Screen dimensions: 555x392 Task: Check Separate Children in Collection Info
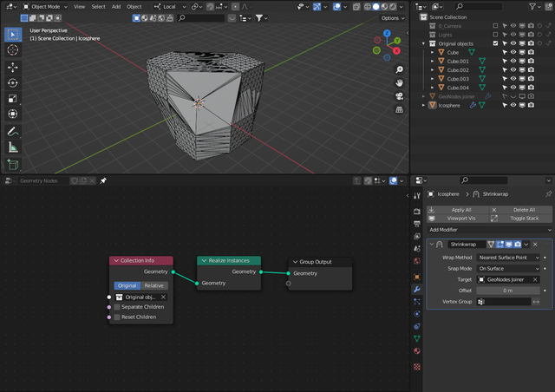(x=117, y=307)
